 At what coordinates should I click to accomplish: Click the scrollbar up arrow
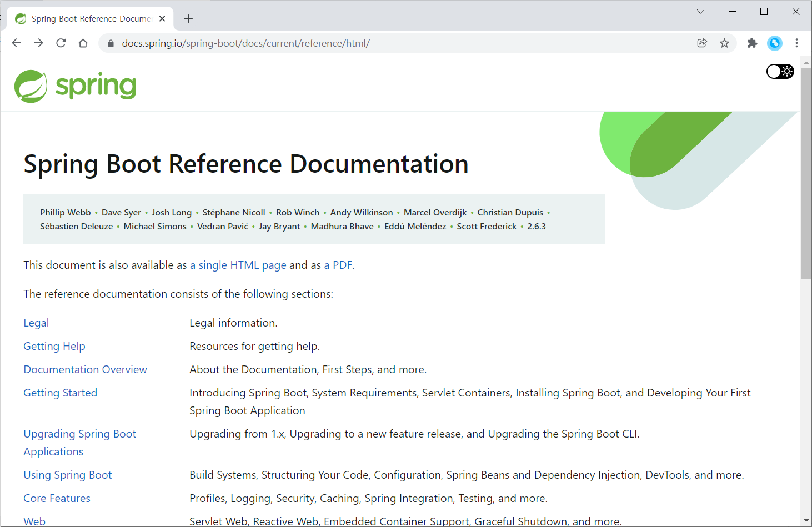click(806, 62)
